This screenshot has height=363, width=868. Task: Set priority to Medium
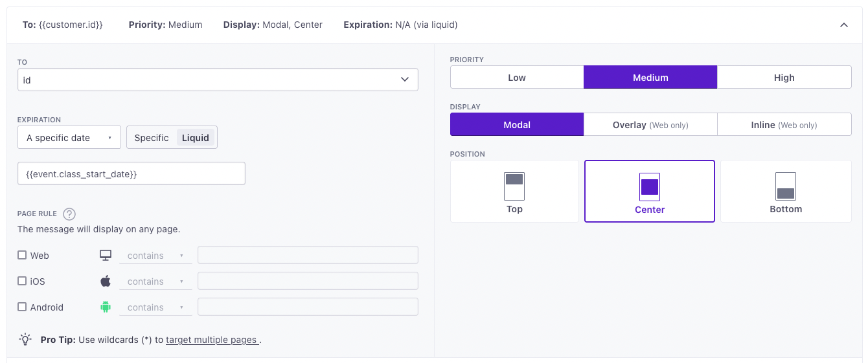[x=650, y=77]
